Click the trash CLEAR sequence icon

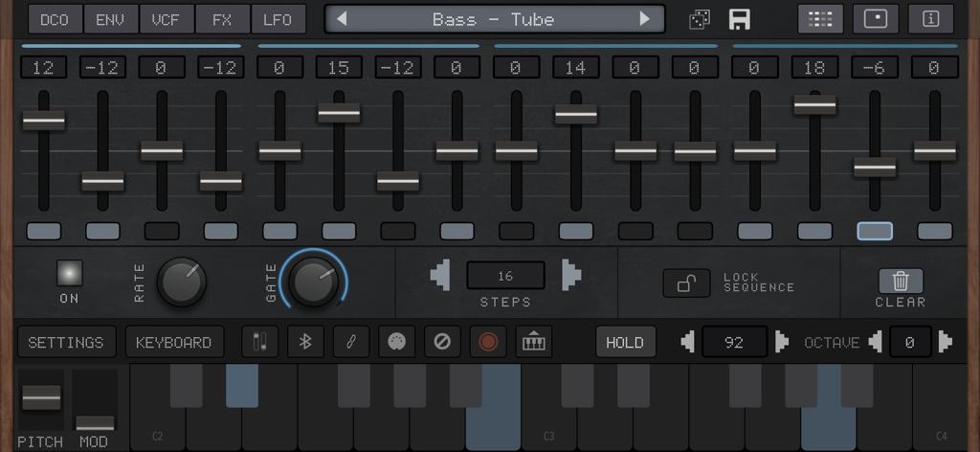click(x=901, y=282)
